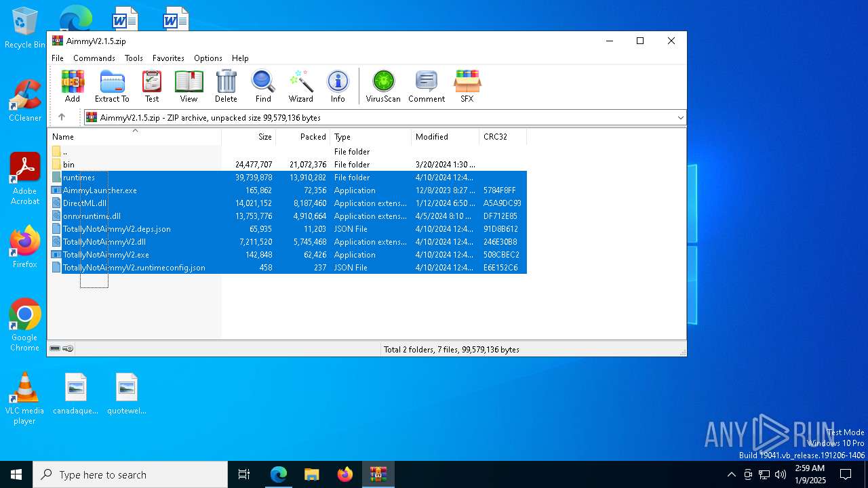Screen dimensions: 868x488
Task: Select Firefox desktop shortcut
Action: coord(24,247)
